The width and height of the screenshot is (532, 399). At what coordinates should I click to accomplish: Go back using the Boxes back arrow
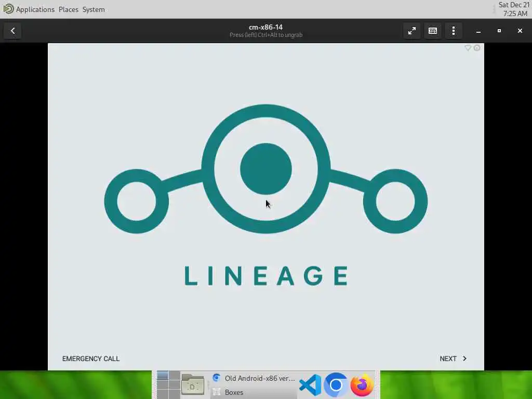tap(12, 31)
